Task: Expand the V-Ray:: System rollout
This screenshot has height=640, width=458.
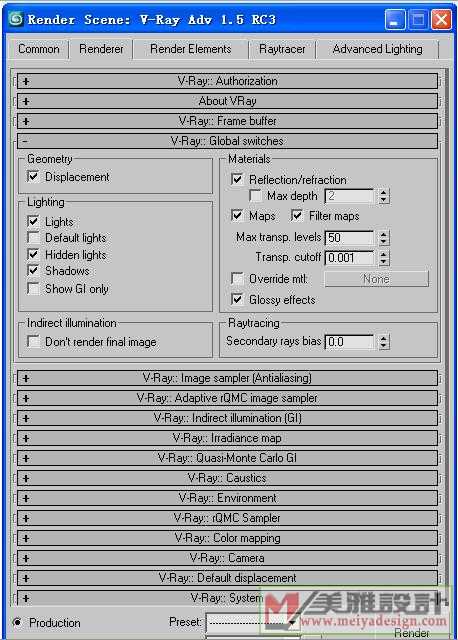Action: (227, 598)
